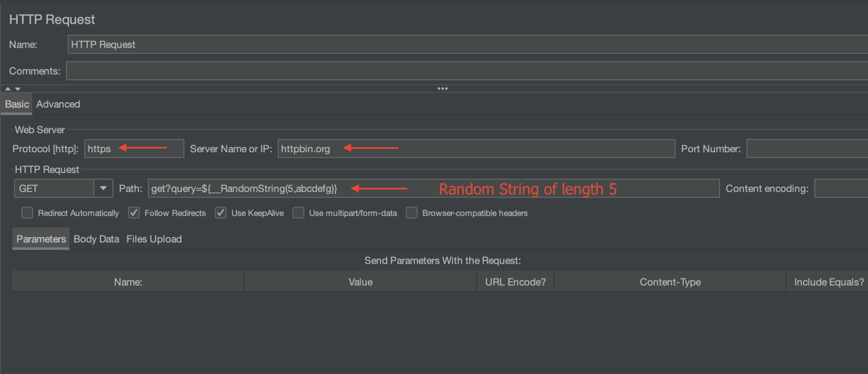Click the three-dot divider handle
Image resolution: width=868 pixels, height=374 pixels.
pos(442,89)
